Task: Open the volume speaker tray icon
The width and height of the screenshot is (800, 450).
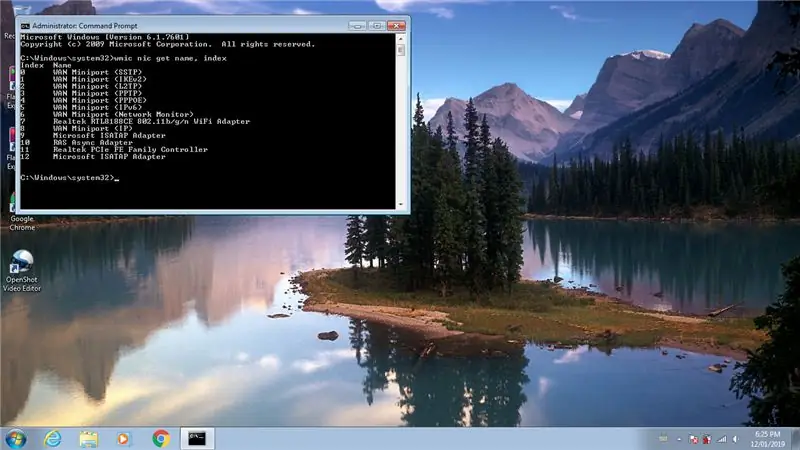Action: click(736, 439)
